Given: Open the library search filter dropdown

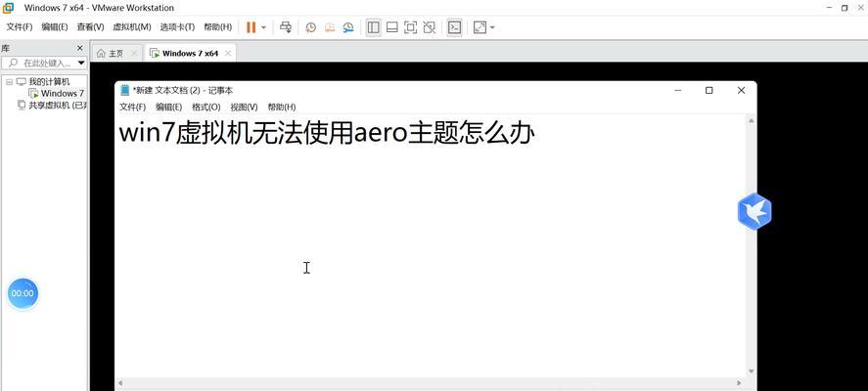Looking at the screenshot, I should 81,63.
